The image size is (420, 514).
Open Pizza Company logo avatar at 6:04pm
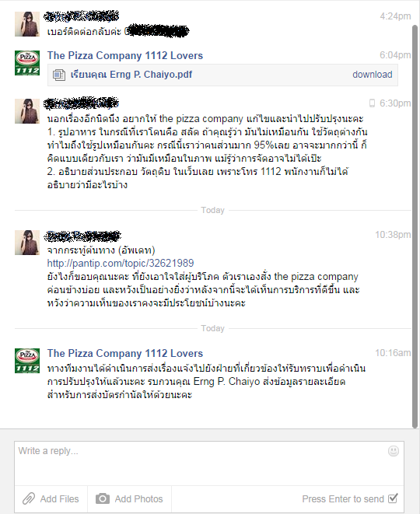27,63
